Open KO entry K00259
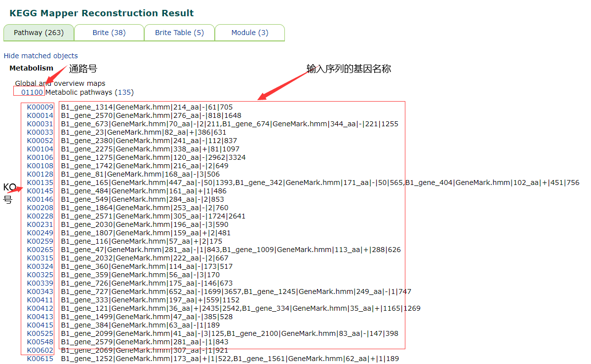 tap(40, 241)
